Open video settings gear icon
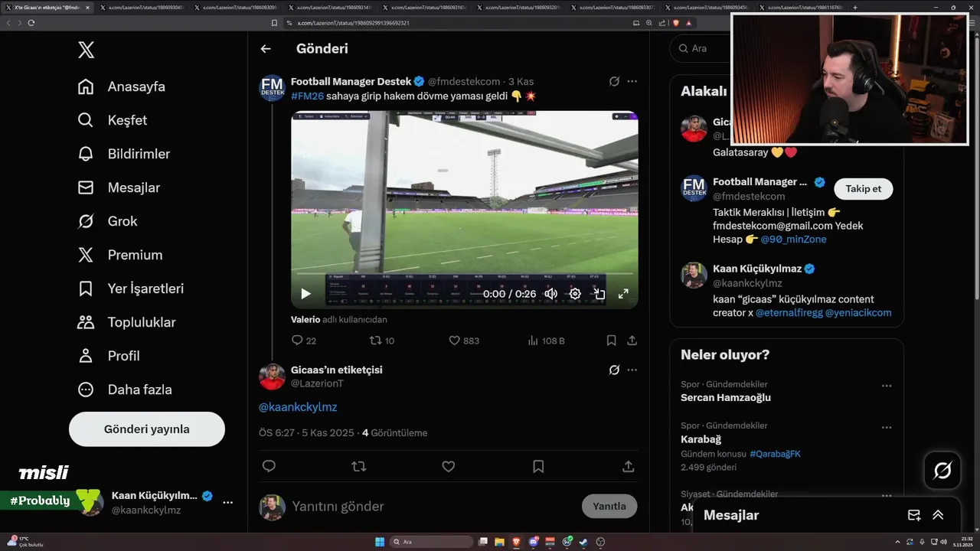Image resolution: width=980 pixels, height=551 pixels. point(575,294)
